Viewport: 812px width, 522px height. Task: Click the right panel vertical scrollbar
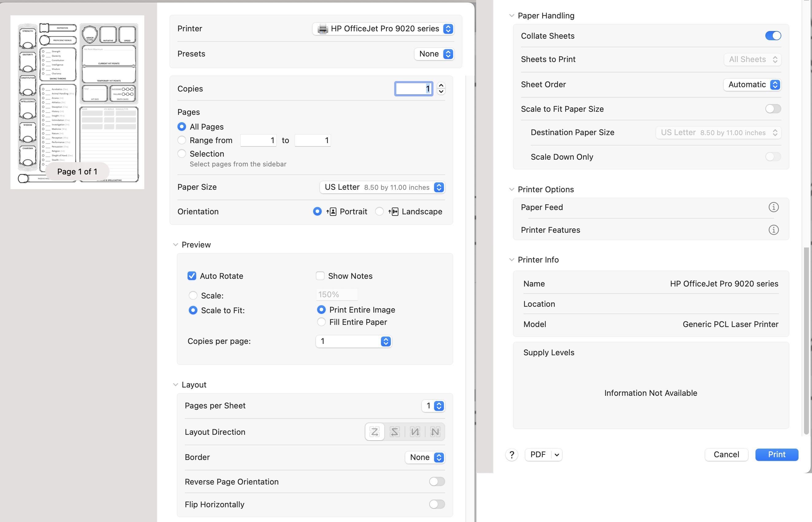806,341
